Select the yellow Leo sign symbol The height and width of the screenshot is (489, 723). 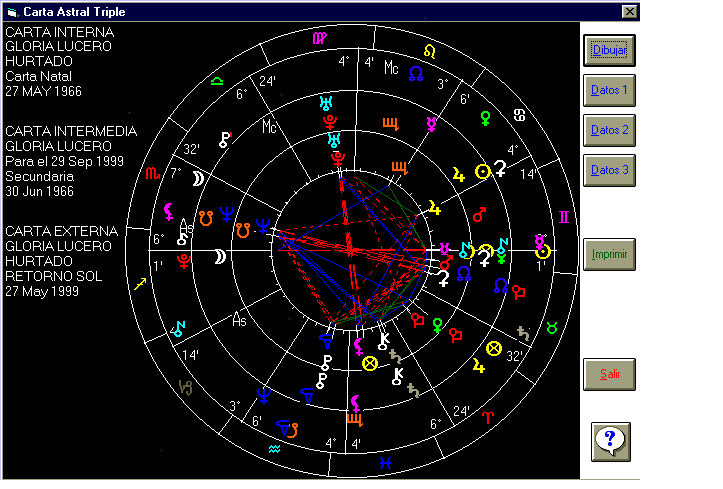click(x=429, y=50)
